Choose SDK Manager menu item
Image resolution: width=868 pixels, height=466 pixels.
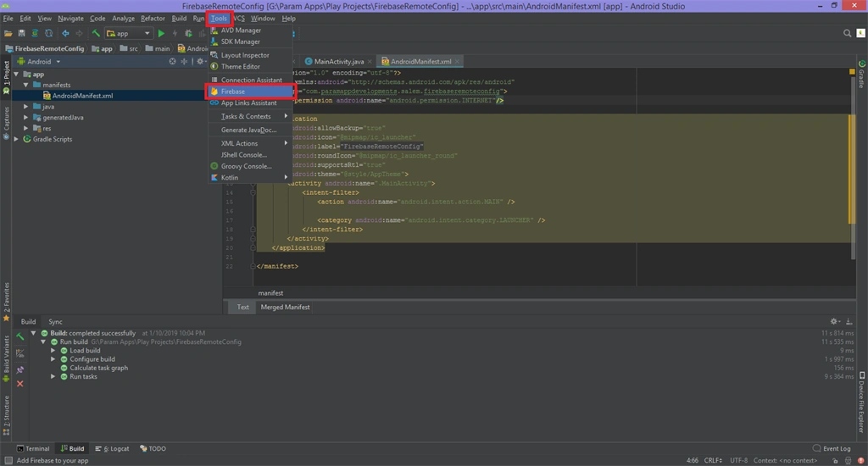click(251, 42)
